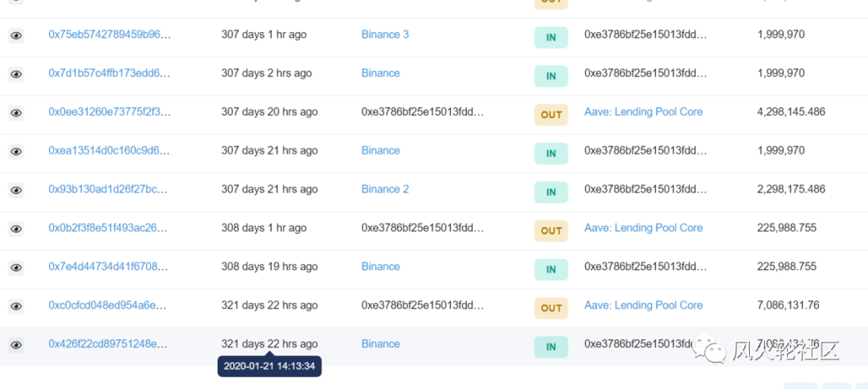Click eye icon beside 0x93b130ad1d26f27bc
This screenshot has height=389, width=868.
tap(16, 190)
